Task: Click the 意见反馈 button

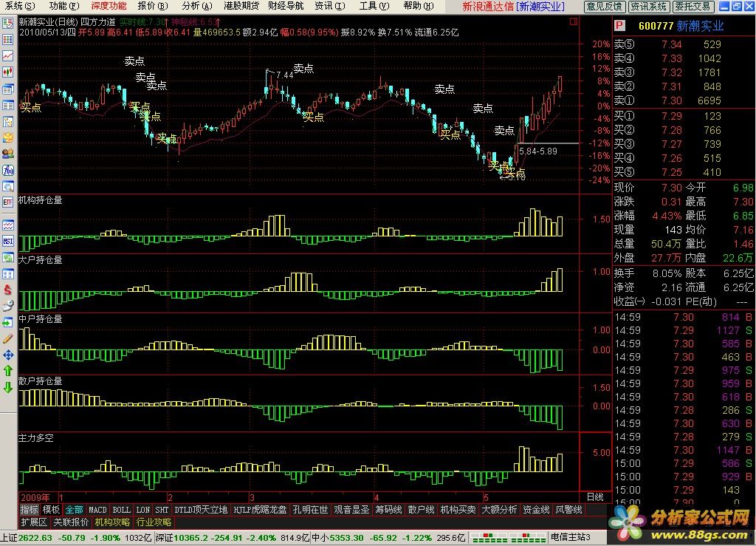Action: pos(605,6)
